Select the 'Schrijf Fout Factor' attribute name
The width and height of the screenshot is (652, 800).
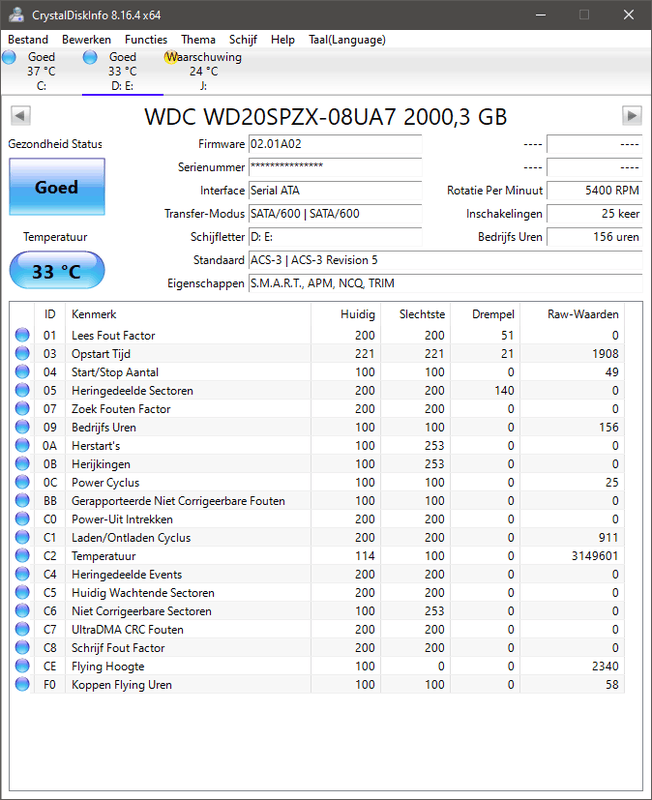point(118,648)
